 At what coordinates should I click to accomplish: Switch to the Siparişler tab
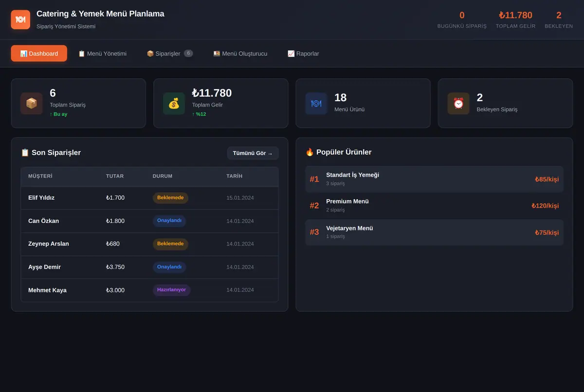[170, 53]
